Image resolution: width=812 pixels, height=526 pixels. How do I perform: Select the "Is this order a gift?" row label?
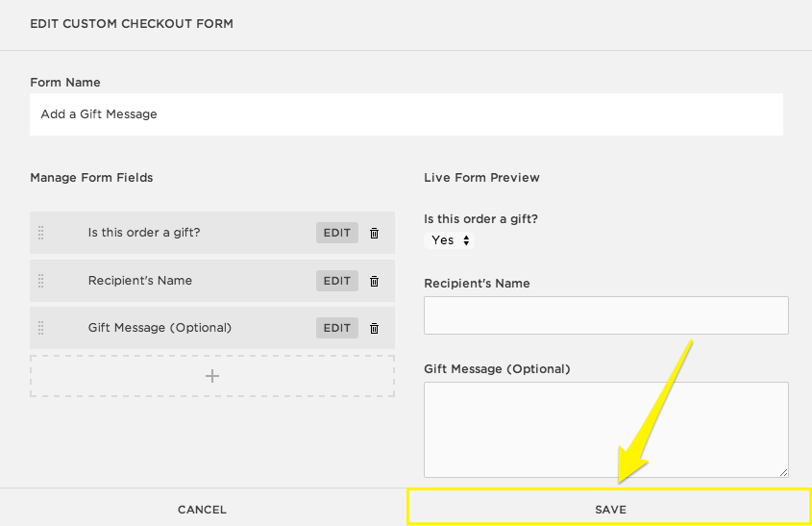pyautogui.click(x=144, y=233)
